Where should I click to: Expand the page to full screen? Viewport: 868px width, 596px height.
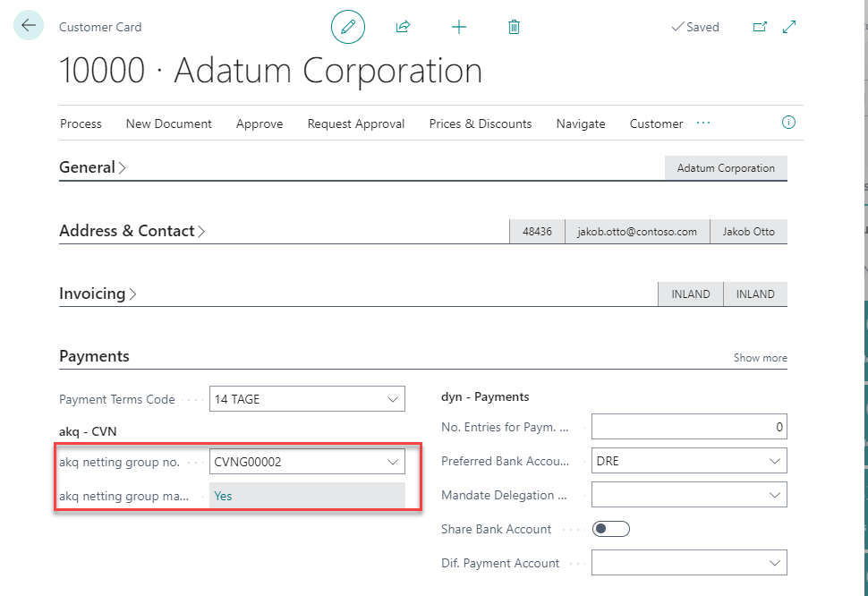tap(789, 27)
